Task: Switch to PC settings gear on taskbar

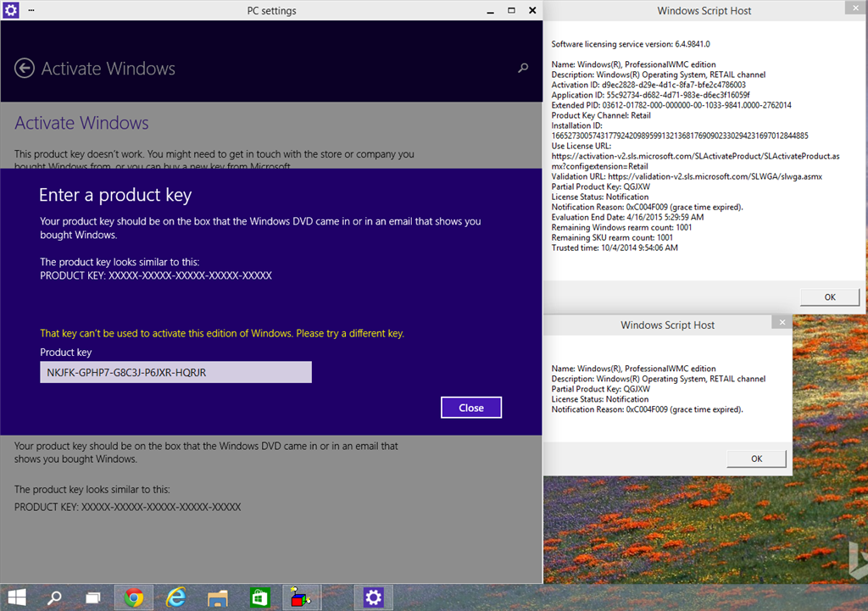Action: pos(373,597)
